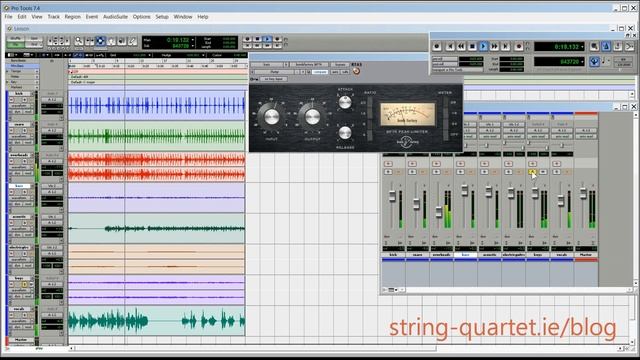This screenshot has height=360, width=640.
Task: Click the Output knob on BF76 limiter
Action: 313,117
